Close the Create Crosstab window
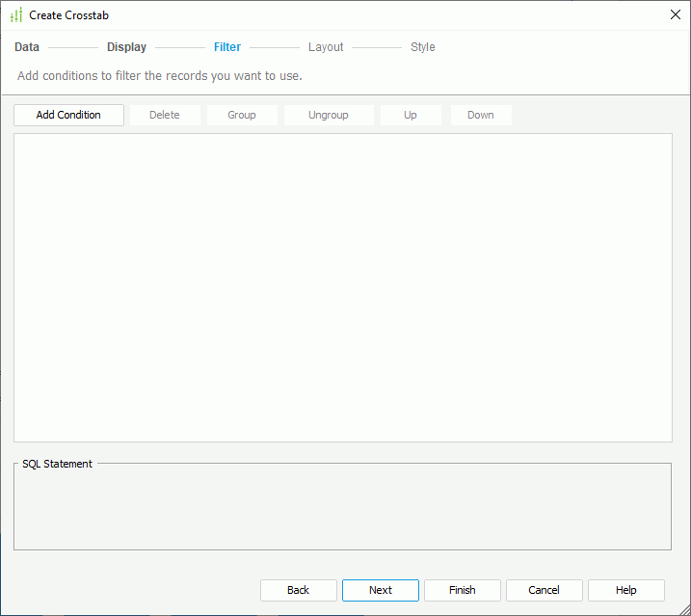 (x=676, y=14)
